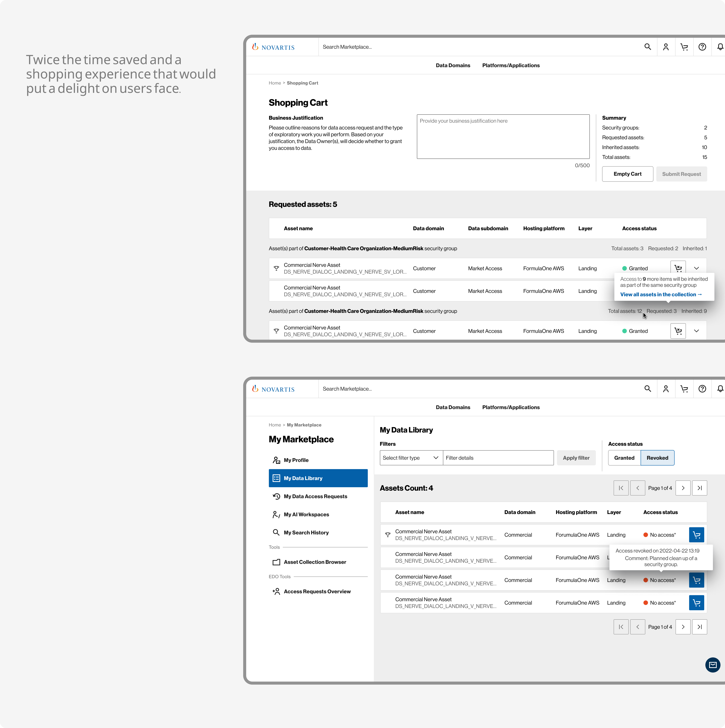Open Asset Collection Browser tool

pos(318,562)
